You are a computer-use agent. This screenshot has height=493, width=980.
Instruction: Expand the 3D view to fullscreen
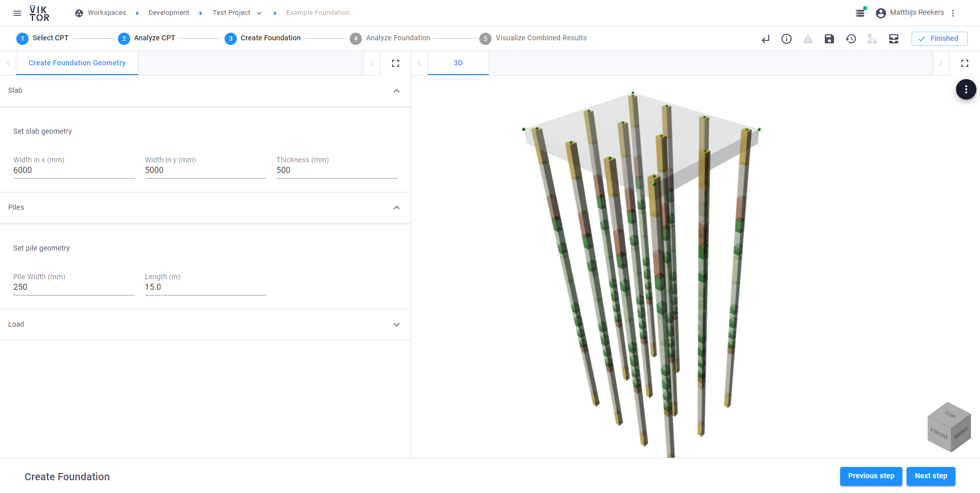point(965,63)
